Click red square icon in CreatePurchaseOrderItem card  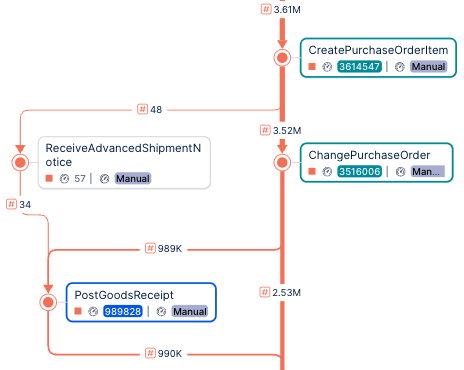point(312,66)
